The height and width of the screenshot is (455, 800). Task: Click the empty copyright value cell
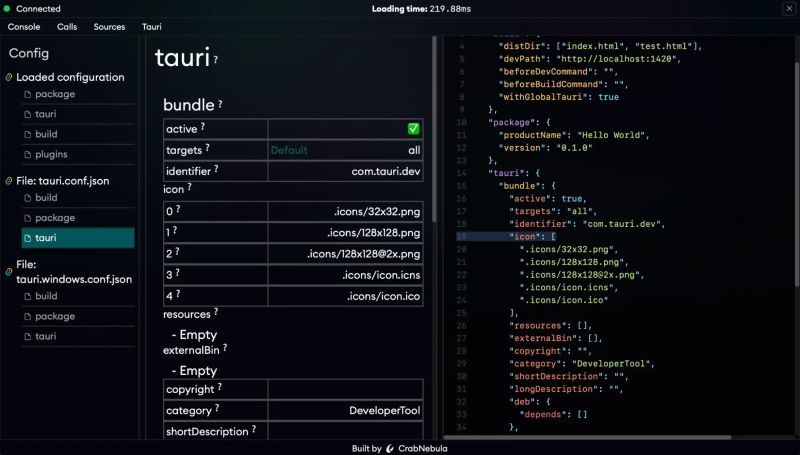click(x=345, y=389)
